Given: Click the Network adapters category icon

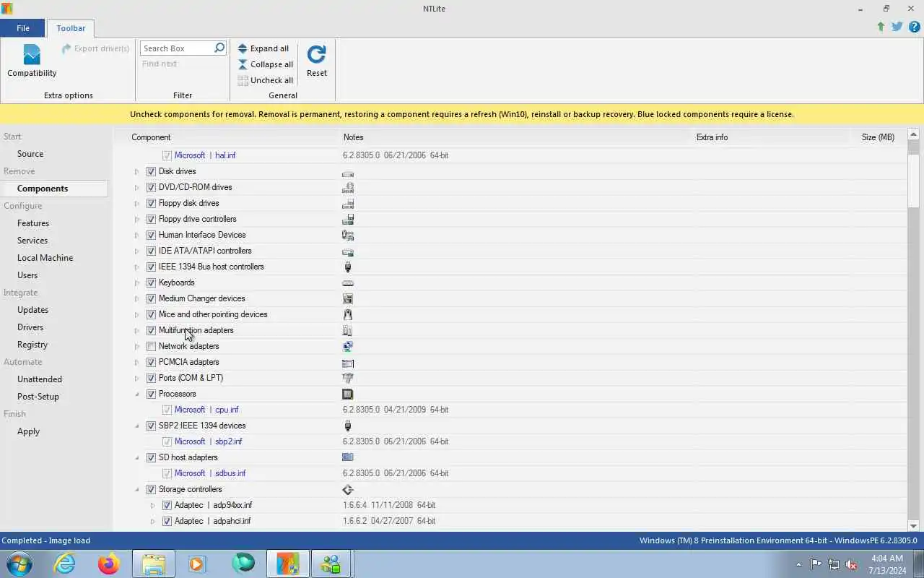Looking at the screenshot, I should point(348,347).
